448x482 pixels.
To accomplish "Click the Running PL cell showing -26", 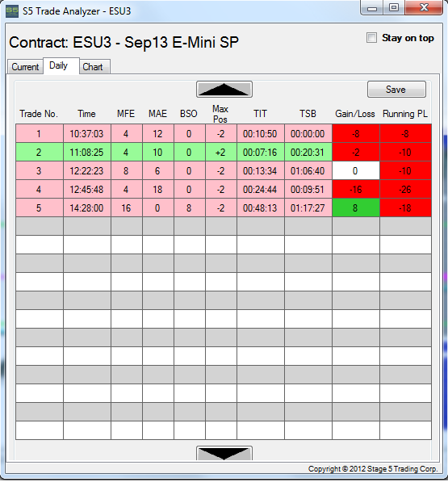I will pos(405,190).
